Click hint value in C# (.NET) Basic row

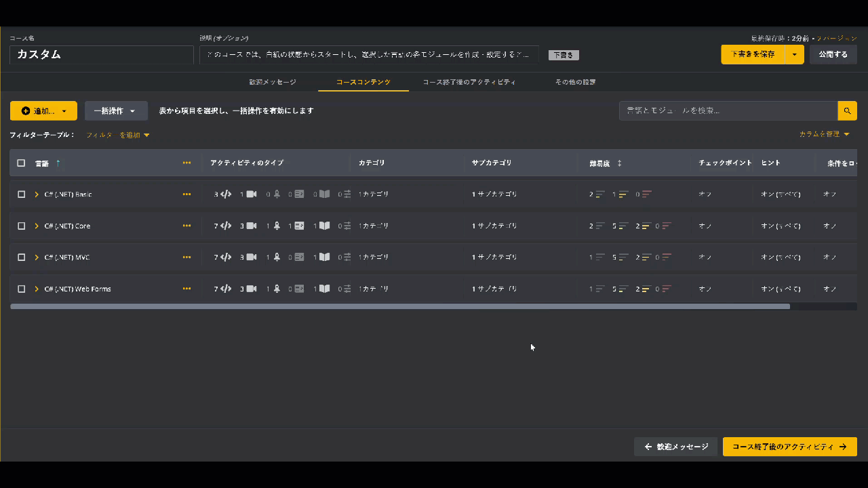(781, 195)
